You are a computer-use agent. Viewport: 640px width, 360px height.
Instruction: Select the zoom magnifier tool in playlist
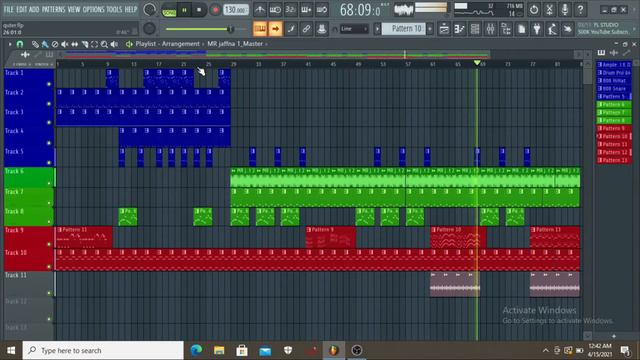(104, 44)
